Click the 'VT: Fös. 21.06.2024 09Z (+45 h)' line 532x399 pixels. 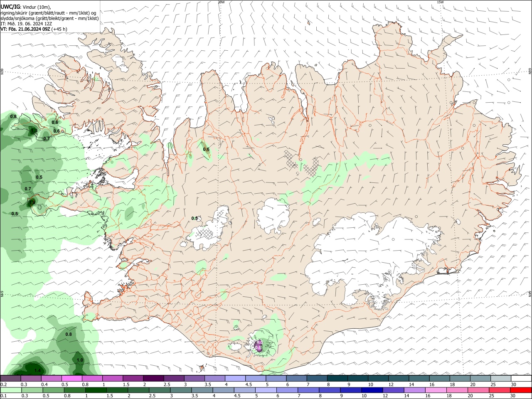(34, 29)
